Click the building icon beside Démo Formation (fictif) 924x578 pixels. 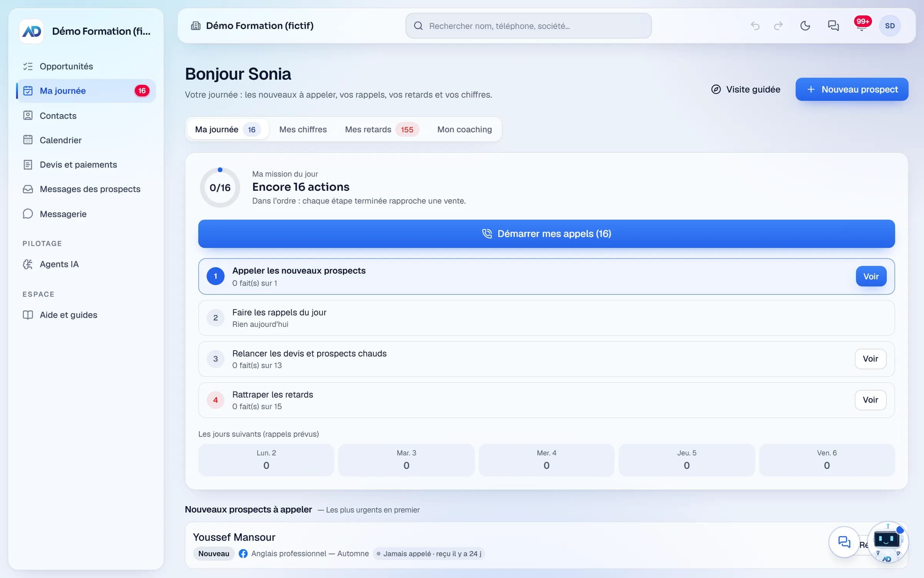196,26
